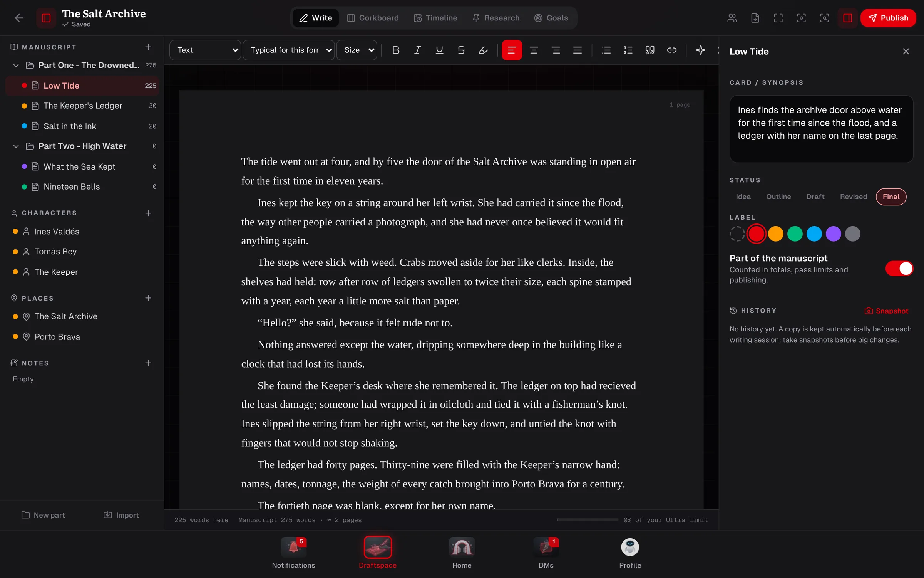Open the Size dropdown
924x578 pixels.
357,50
